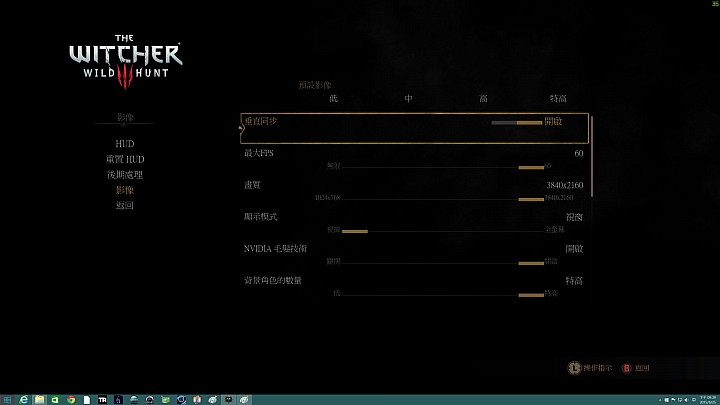Click the settings list vertical scrollbar

point(592,157)
